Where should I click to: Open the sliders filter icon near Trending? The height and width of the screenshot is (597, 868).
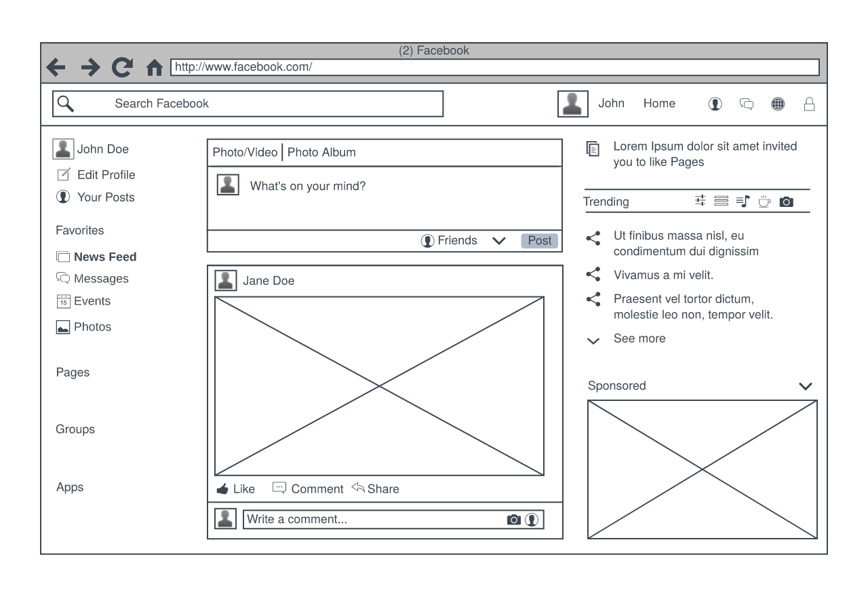click(x=700, y=201)
